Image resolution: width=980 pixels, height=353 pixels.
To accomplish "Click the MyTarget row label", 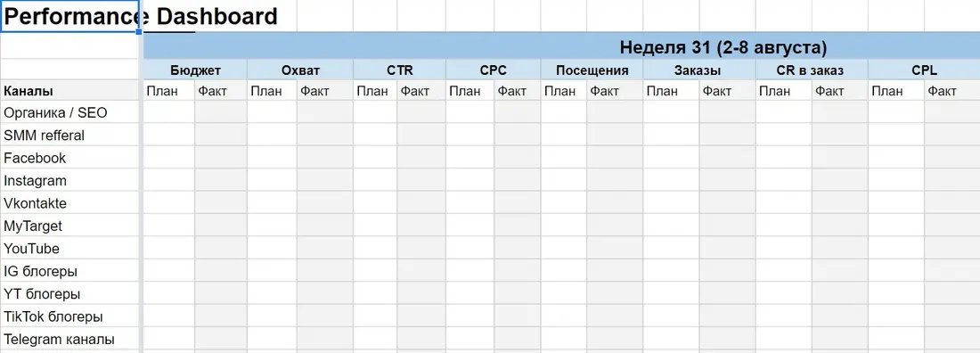I will click(x=69, y=226).
